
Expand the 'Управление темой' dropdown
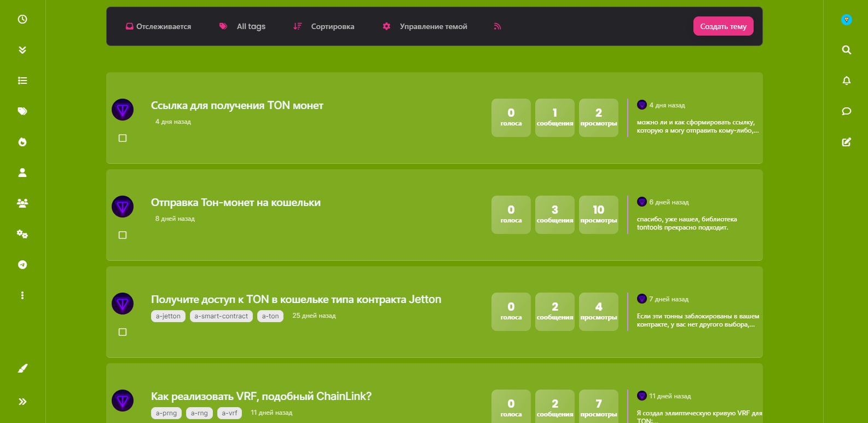point(425,26)
